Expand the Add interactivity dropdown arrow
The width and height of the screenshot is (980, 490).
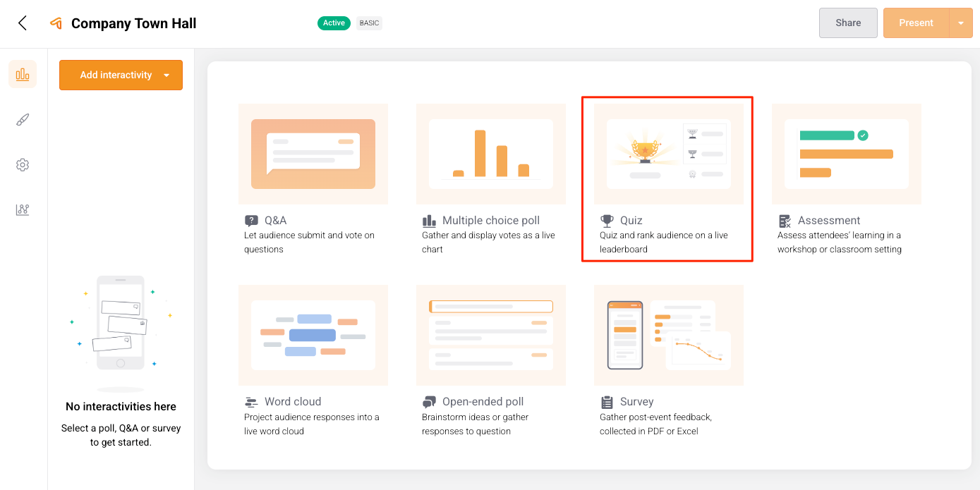pos(167,75)
